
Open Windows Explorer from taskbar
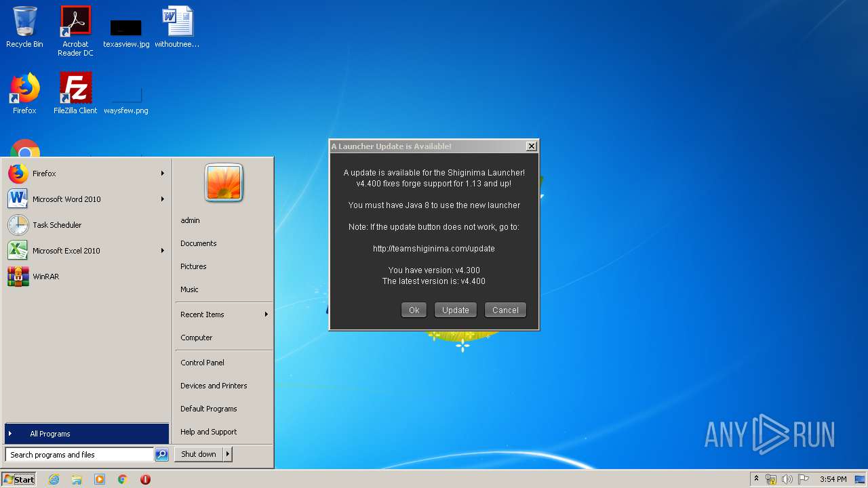[x=77, y=479]
